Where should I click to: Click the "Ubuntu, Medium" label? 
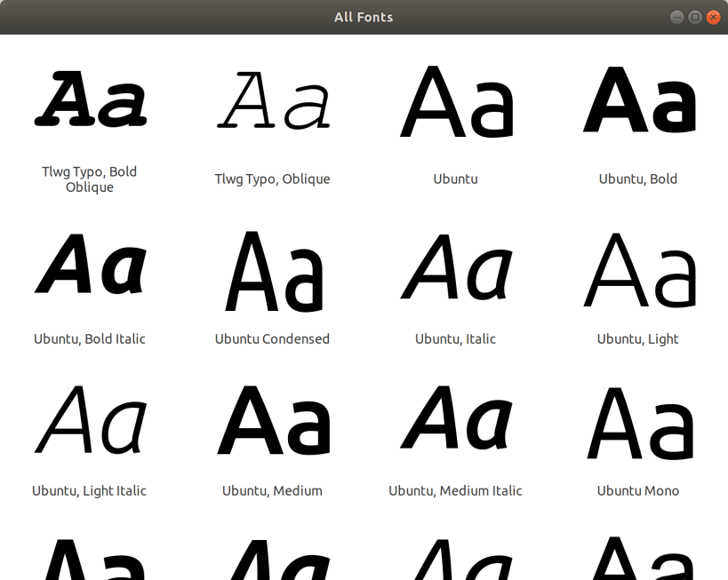click(x=272, y=490)
